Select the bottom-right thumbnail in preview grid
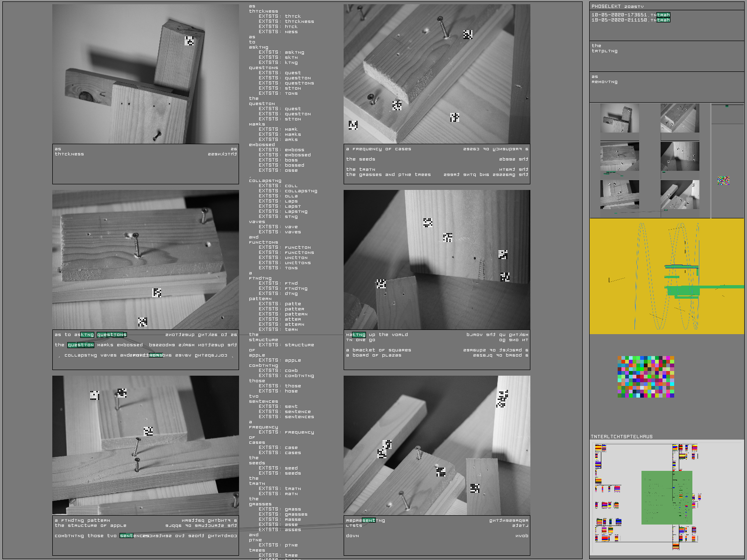This screenshot has height=560, width=747. coord(680,195)
